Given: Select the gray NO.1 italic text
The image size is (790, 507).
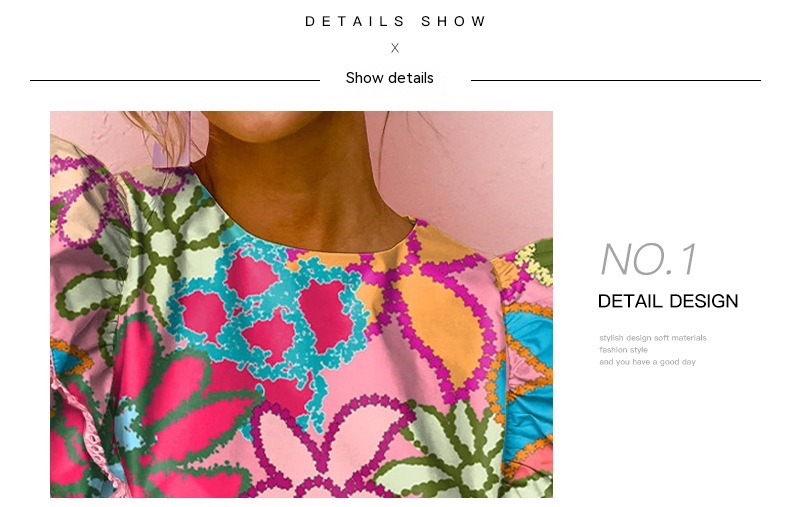Looking at the screenshot, I should click(x=649, y=259).
